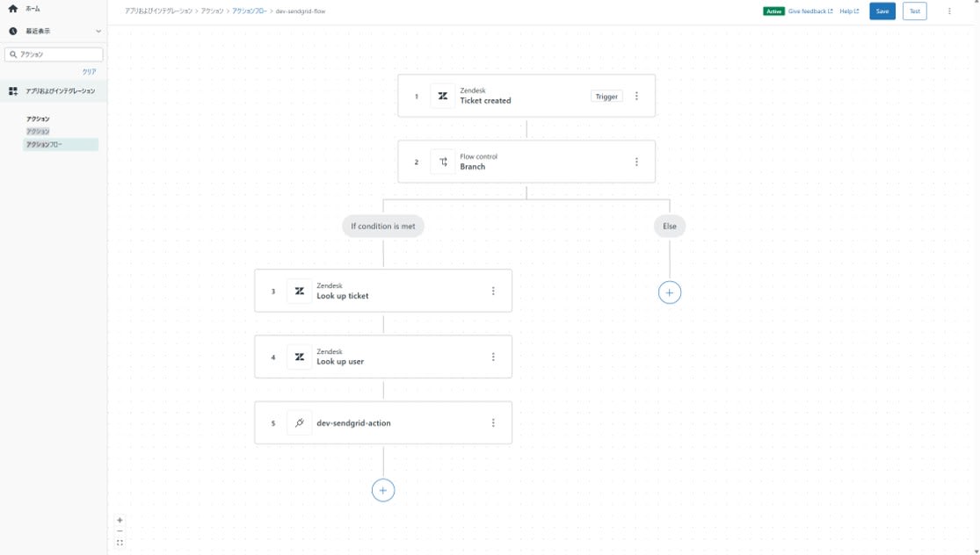
Task: Click the Test button
Action: (914, 11)
